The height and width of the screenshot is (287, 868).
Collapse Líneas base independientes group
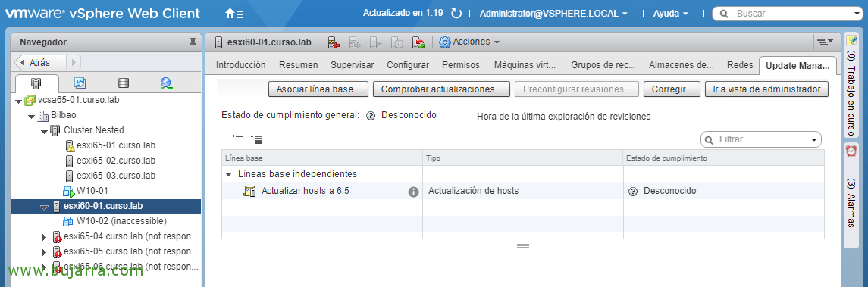(x=229, y=174)
